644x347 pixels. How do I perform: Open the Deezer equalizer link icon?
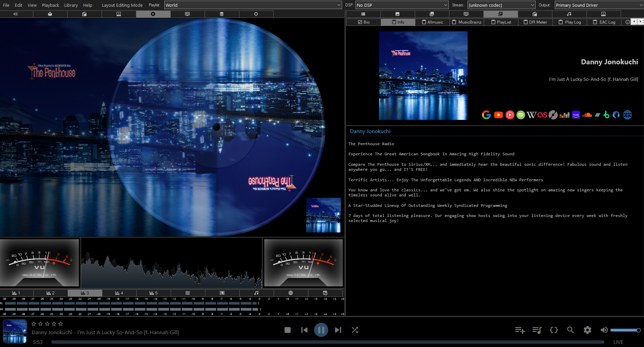point(565,115)
